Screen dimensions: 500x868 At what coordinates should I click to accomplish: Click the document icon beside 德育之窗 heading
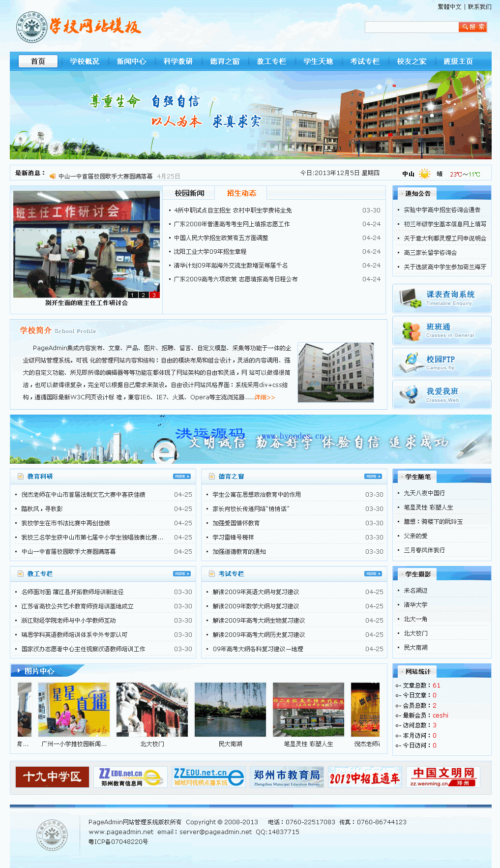pos(212,477)
